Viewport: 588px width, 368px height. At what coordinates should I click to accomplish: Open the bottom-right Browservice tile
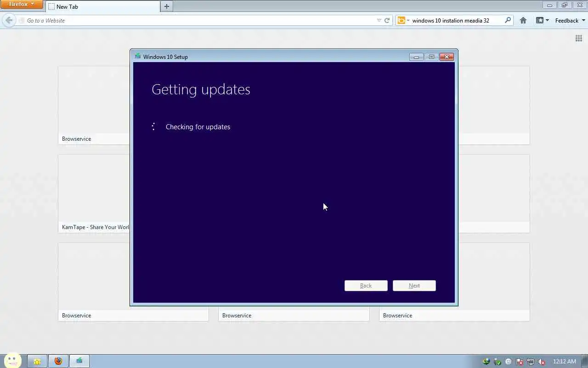coord(454,282)
